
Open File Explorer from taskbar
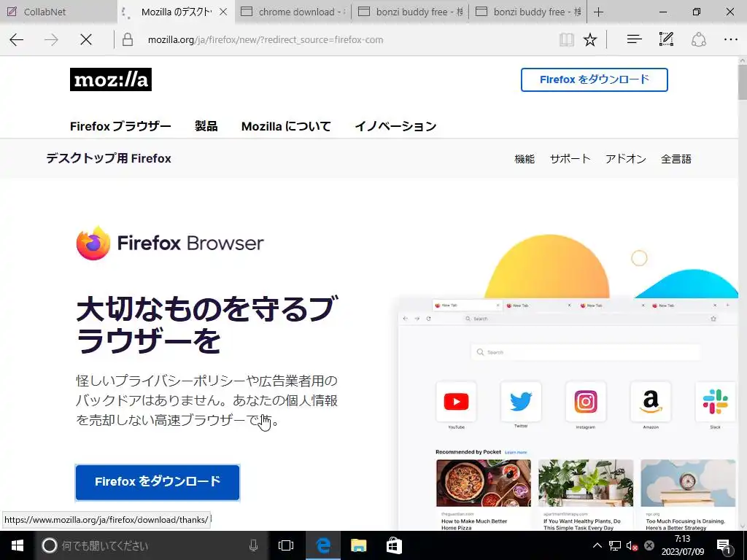[359, 545]
